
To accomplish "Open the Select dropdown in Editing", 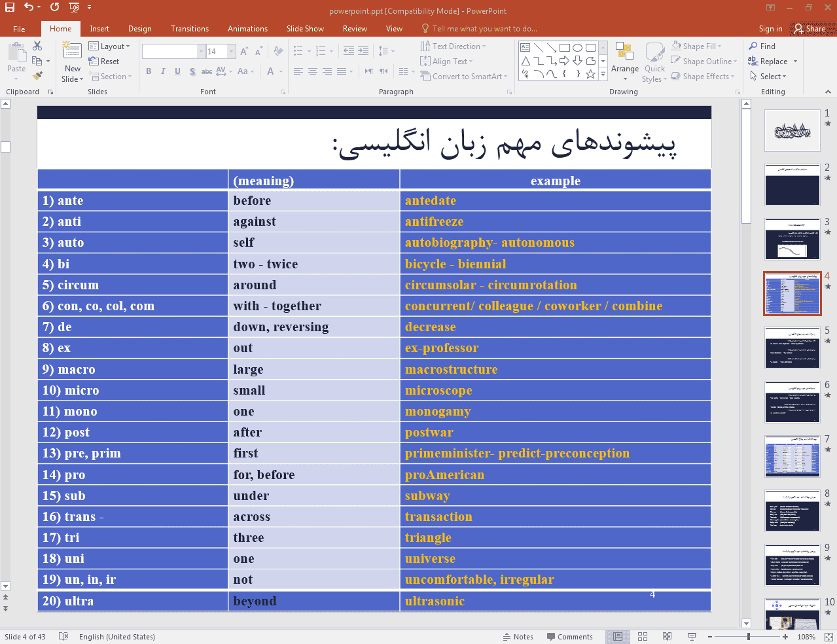I will (768, 77).
